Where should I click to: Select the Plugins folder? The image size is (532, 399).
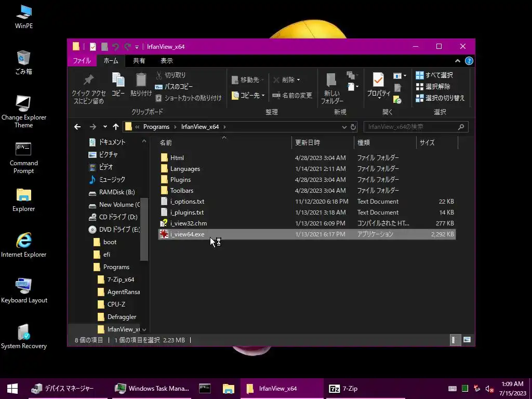pos(307,179)
